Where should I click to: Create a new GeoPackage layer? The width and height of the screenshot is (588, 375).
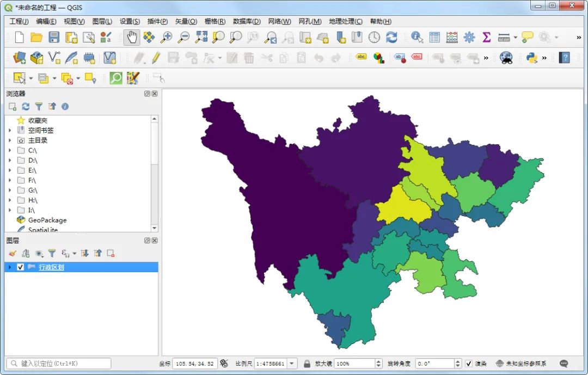[37, 58]
